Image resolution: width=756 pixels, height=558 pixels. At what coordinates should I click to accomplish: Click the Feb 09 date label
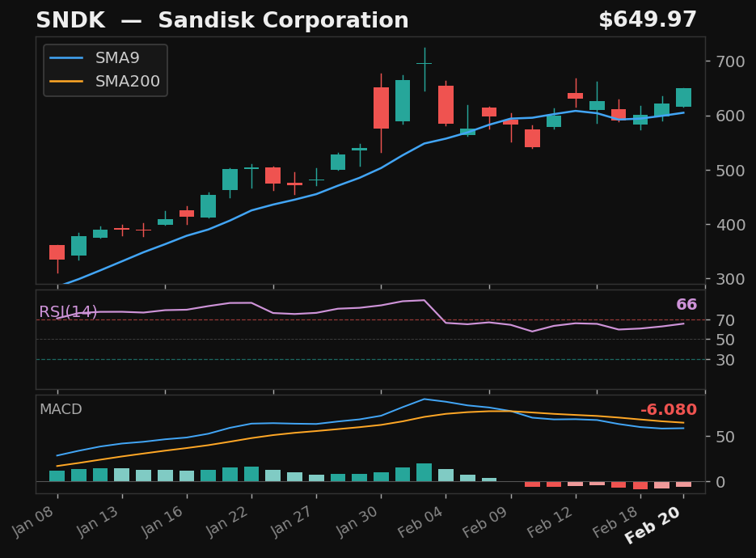click(x=485, y=522)
